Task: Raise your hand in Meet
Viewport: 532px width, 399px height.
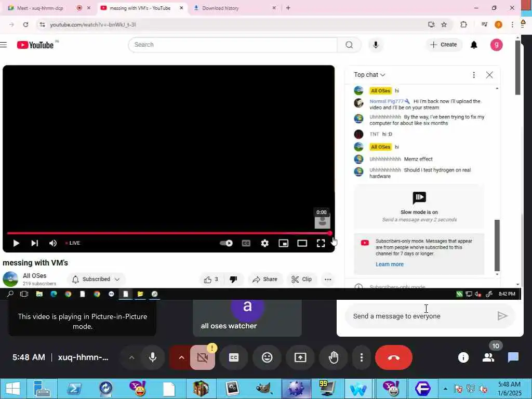Action: tap(334, 357)
